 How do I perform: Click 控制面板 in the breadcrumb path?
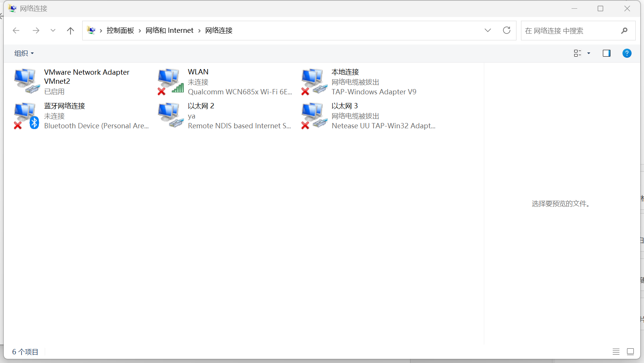[x=120, y=31]
